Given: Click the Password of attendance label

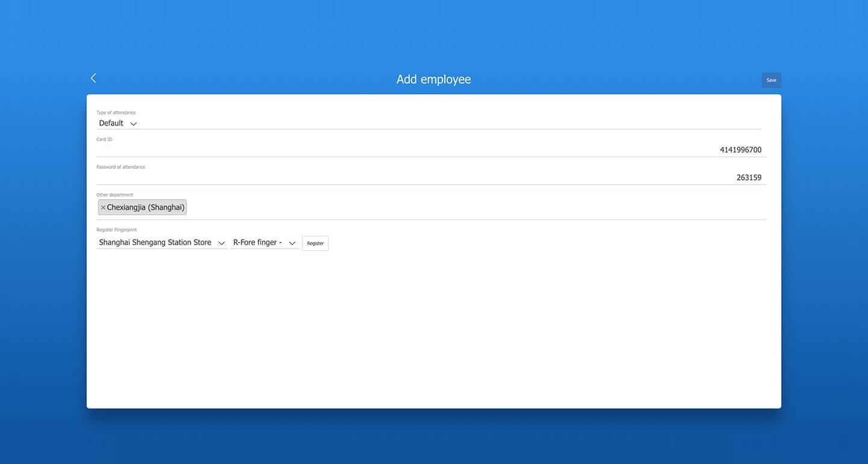Looking at the screenshot, I should pos(121,167).
